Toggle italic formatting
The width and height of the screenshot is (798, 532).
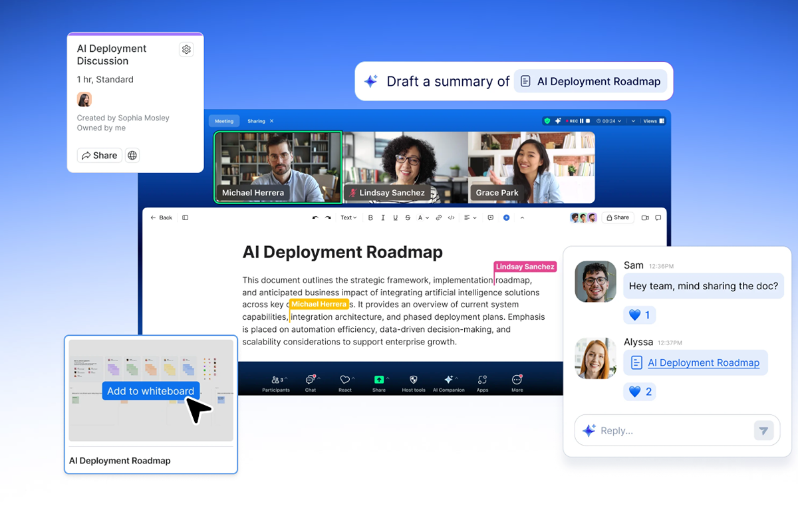(383, 217)
